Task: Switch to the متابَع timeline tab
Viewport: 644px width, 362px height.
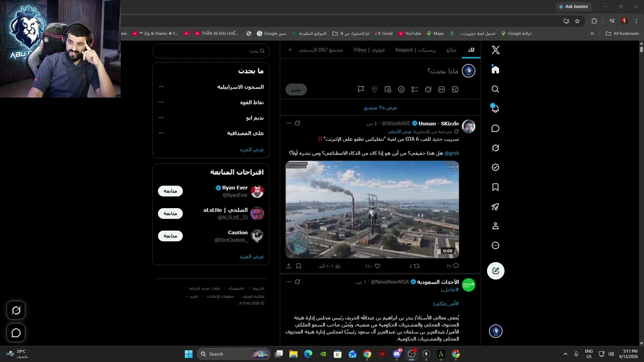Action: coord(451,50)
